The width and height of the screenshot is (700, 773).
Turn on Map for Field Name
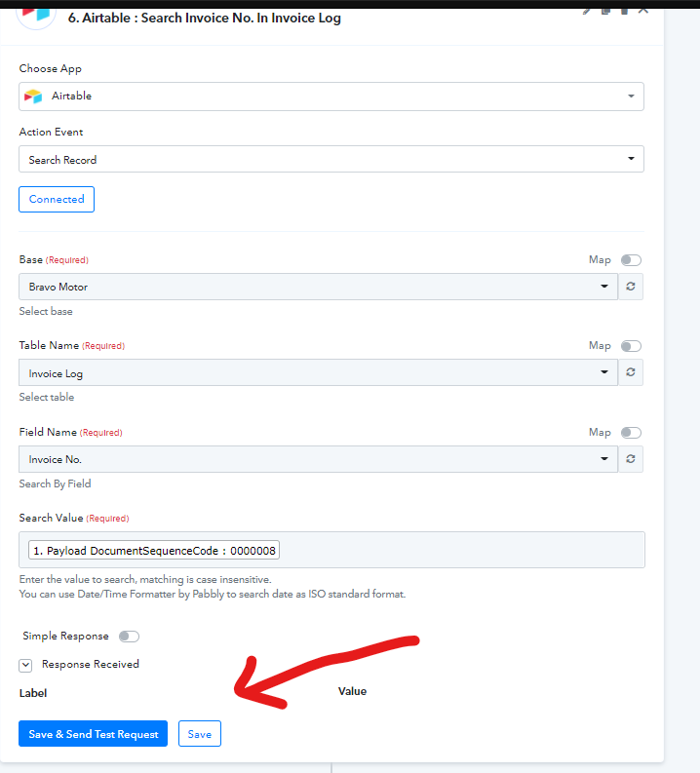point(631,433)
